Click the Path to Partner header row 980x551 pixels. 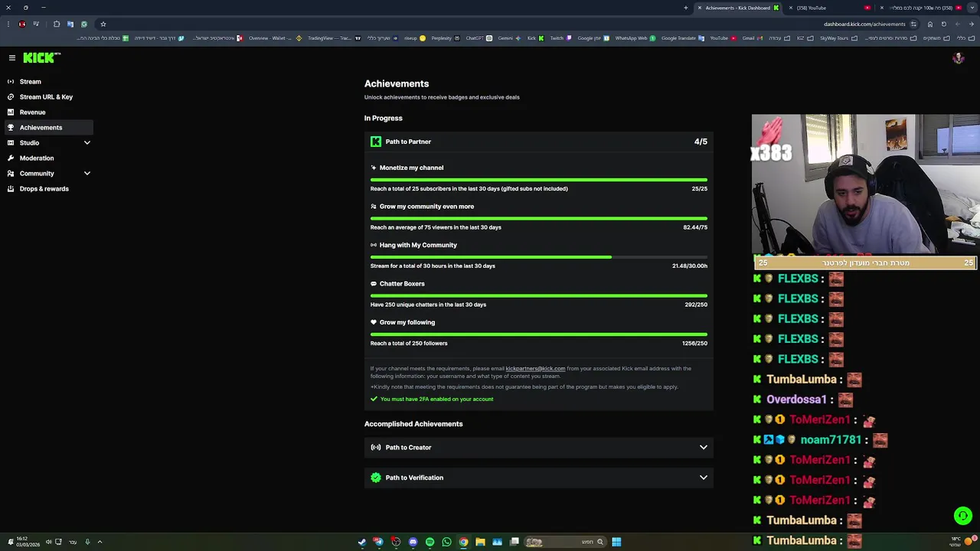(x=539, y=142)
